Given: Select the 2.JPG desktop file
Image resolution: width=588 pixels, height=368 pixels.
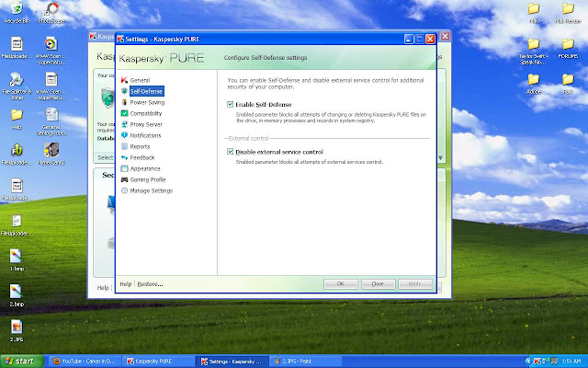Looking at the screenshot, I should tap(17, 331).
